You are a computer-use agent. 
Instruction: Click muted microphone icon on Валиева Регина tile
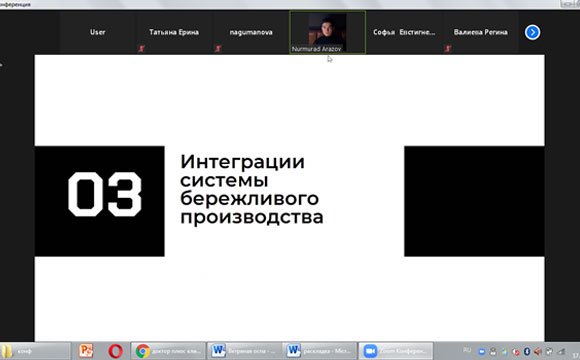pyautogui.click(x=448, y=48)
